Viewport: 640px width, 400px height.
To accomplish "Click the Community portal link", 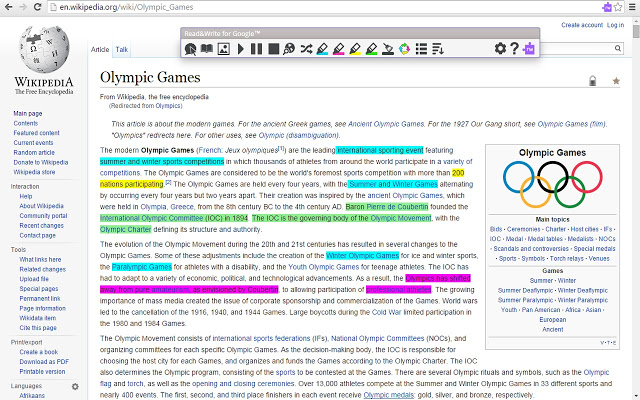I will tap(43, 216).
